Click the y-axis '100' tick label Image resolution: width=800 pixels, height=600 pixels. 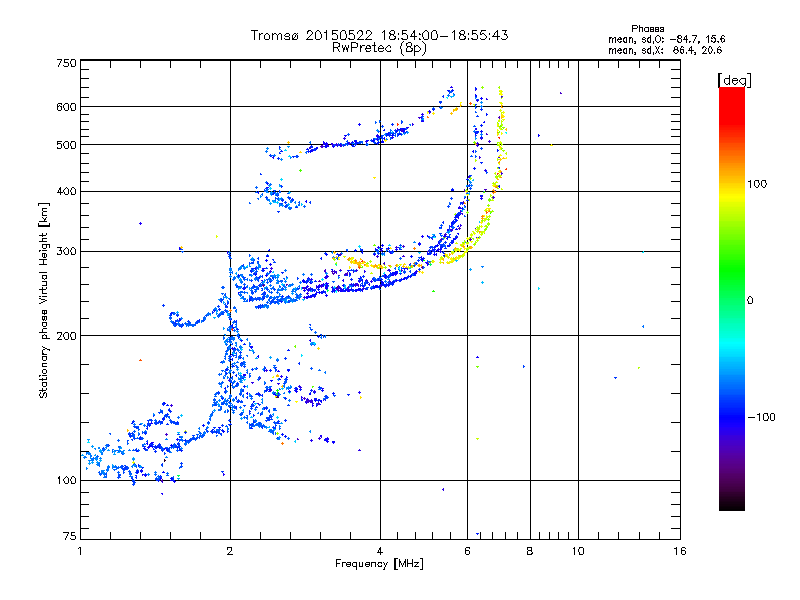[x=66, y=480]
